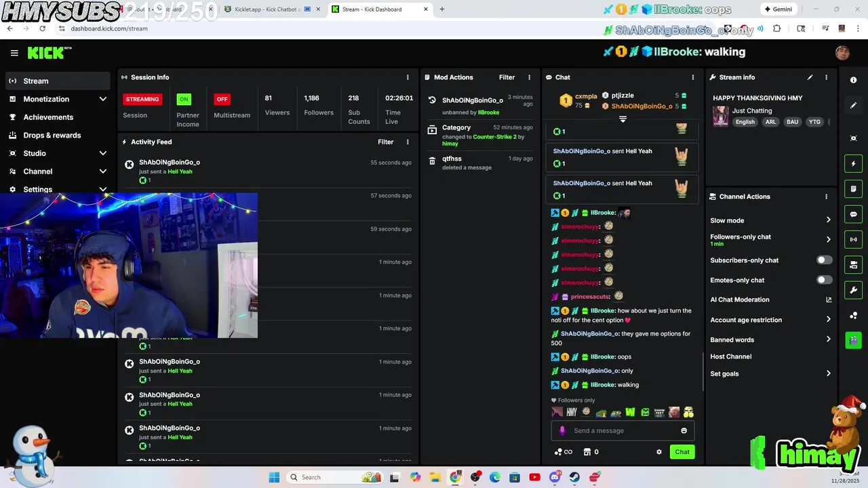This screenshot has height=488, width=868.
Task: Open the Mod Actions panel three-dot menu
Action: [530, 77]
